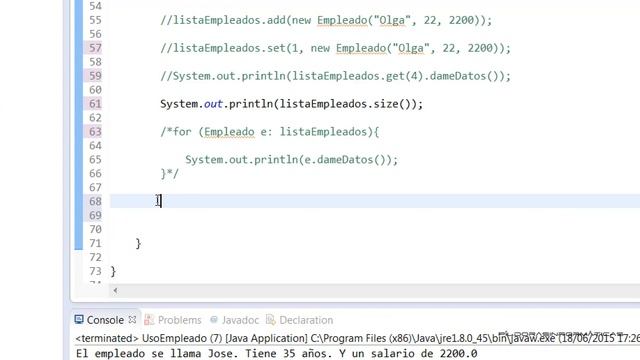Click the Console tab monitor icon
Viewport: 640px width, 360px height.
(79, 320)
